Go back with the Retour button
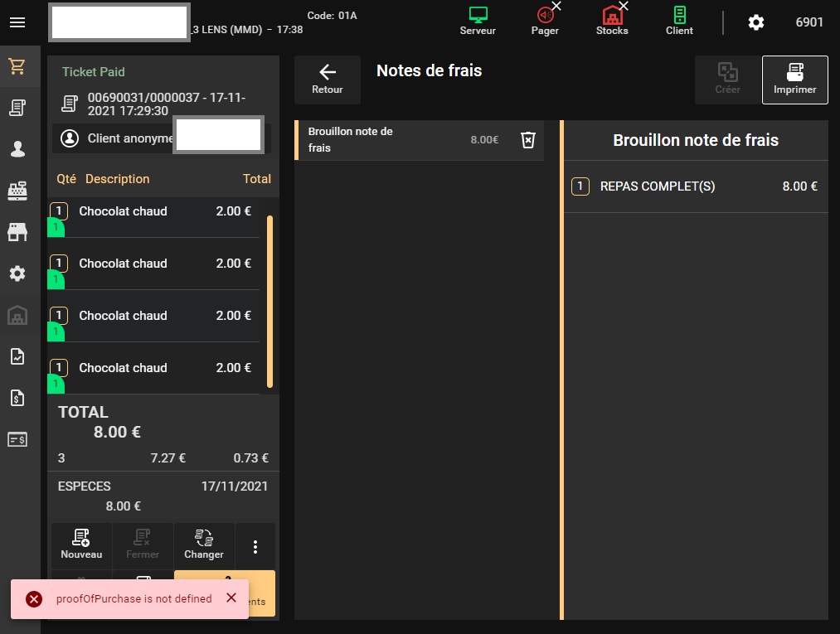Screen dimensions: 840x634 pos(328,80)
